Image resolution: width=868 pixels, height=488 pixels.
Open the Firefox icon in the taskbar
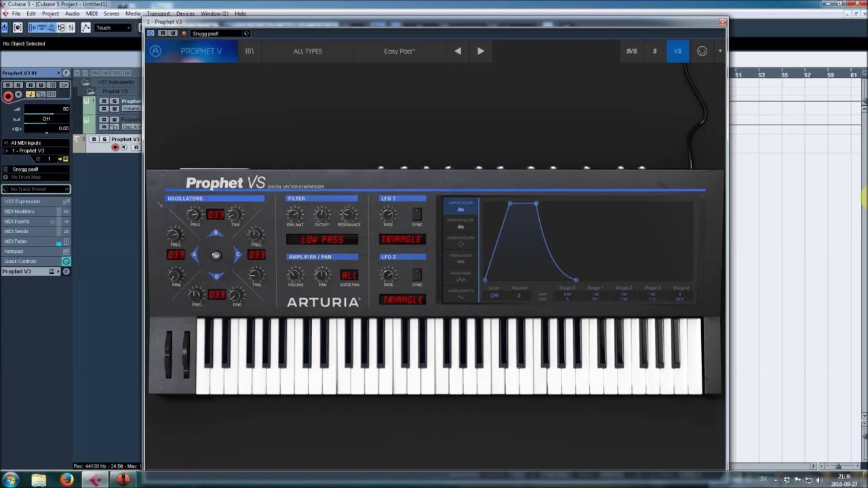[66, 480]
